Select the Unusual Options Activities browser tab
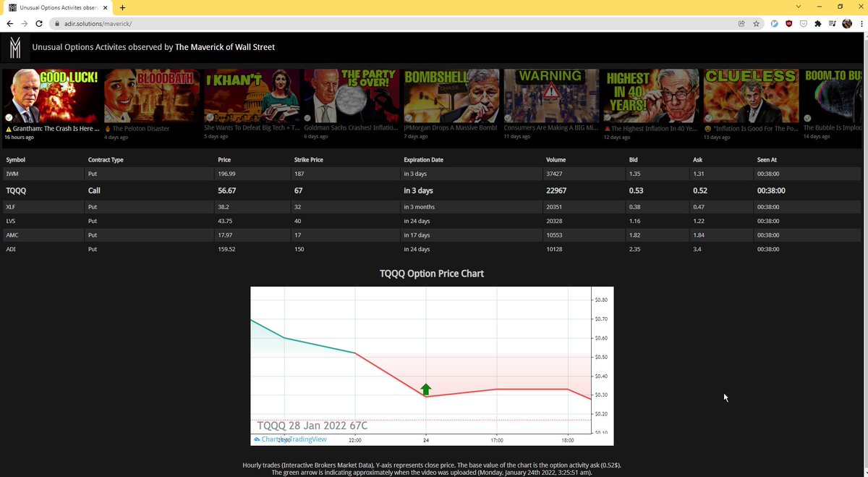 (x=57, y=7)
